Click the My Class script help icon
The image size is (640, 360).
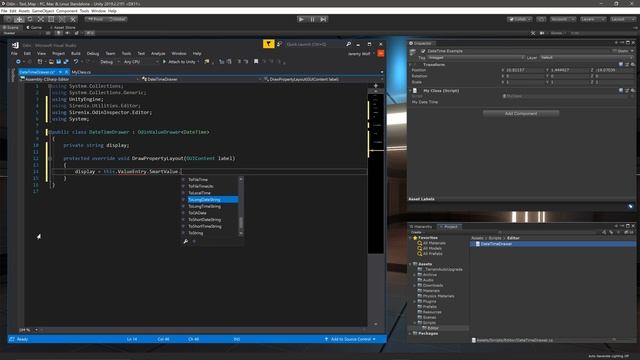pos(621,91)
